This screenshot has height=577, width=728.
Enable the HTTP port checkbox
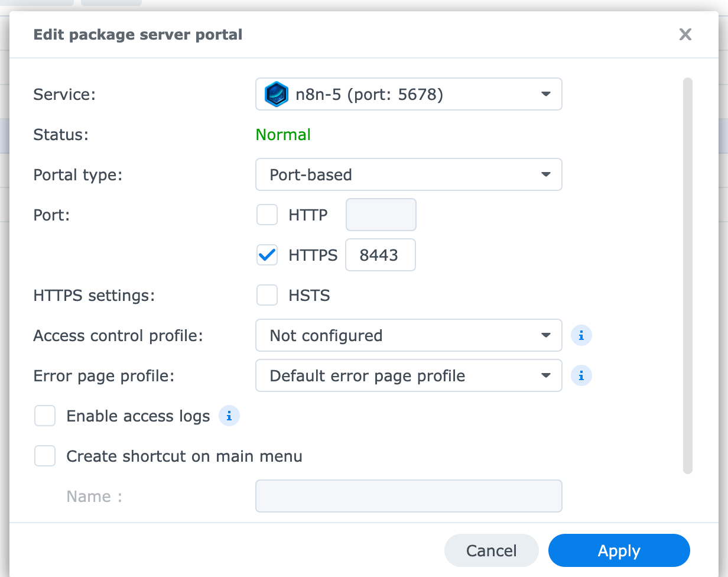(267, 215)
